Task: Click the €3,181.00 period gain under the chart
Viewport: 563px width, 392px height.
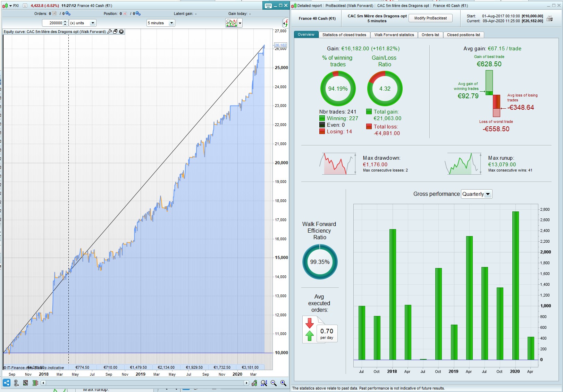Action: tap(250, 367)
